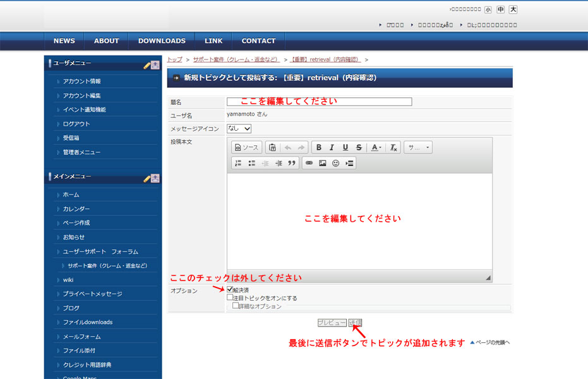Click the プレビュー preview button
The height and width of the screenshot is (379, 588).
click(332, 322)
